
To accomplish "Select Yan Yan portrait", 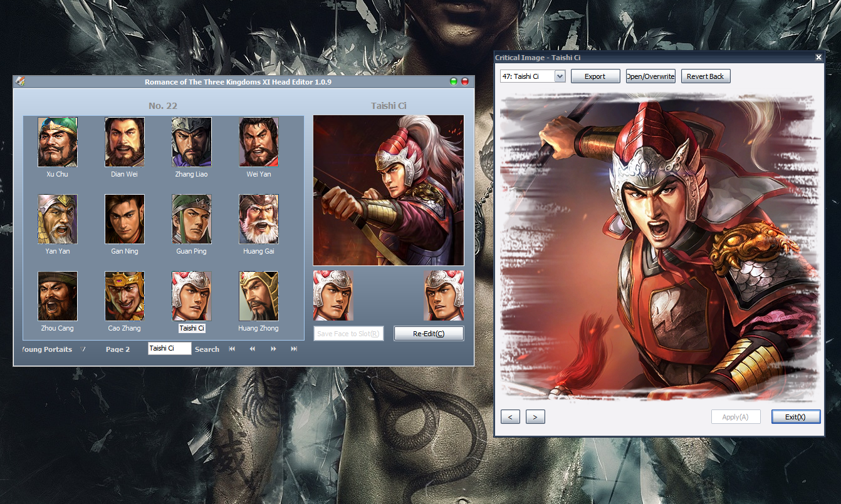I will [58, 219].
